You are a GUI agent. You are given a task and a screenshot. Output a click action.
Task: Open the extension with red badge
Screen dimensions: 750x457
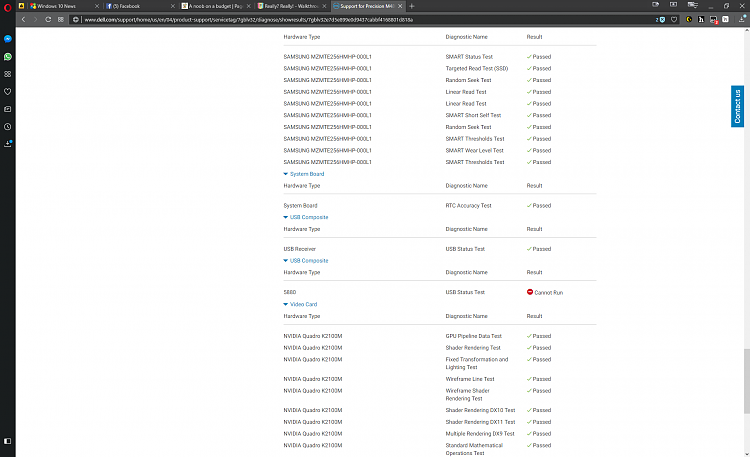coord(714,20)
